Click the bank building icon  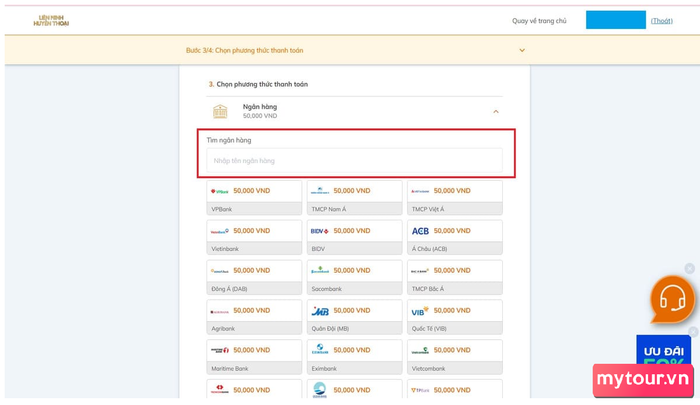point(220,111)
